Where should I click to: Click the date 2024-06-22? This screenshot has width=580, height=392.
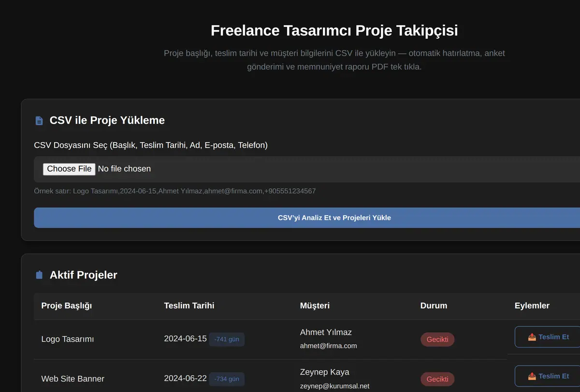coord(185,378)
